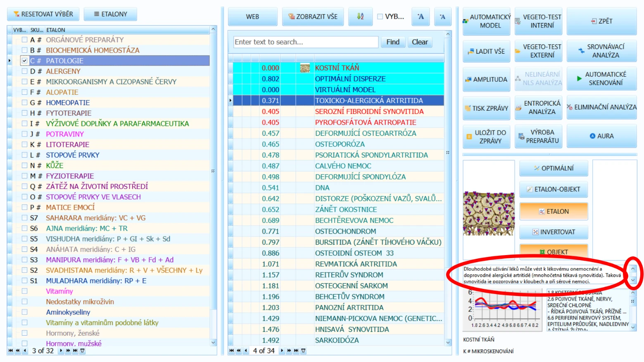Enable the B # BIOCHEMICKÁ HOMEOSTÁZA checkbox
The width and height of the screenshot is (644, 362).
click(25, 50)
